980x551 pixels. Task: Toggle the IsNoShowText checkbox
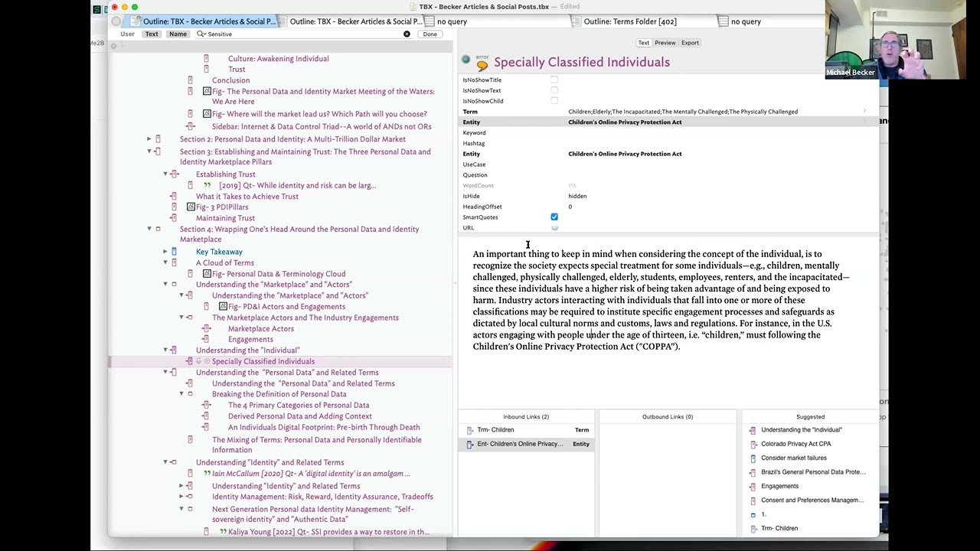click(x=554, y=90)
